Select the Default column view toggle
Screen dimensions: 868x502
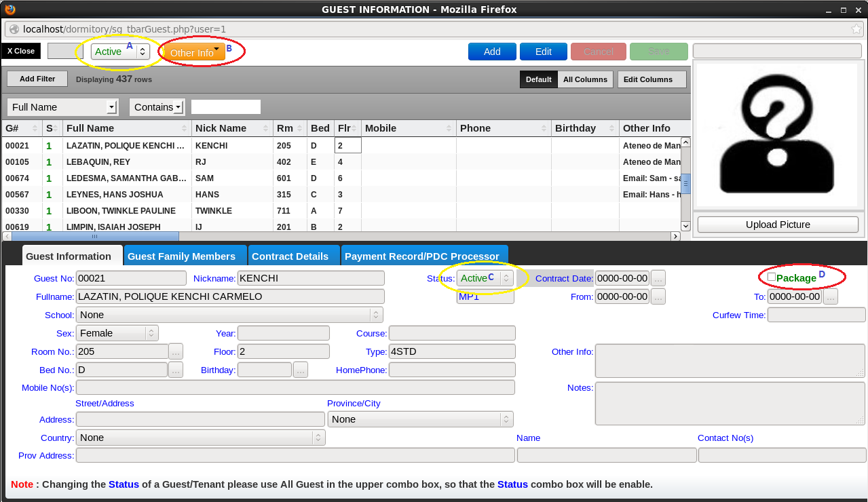(x=538, y=79)
